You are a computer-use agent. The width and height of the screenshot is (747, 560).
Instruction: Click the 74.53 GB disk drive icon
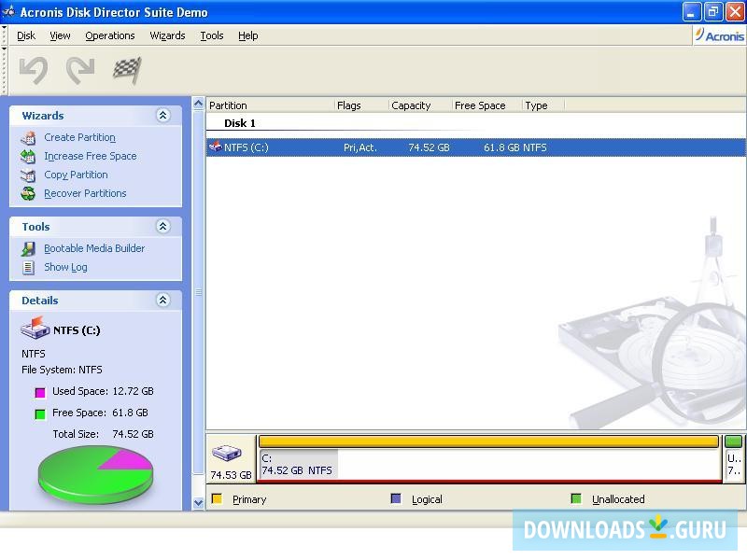coord(227,453)
